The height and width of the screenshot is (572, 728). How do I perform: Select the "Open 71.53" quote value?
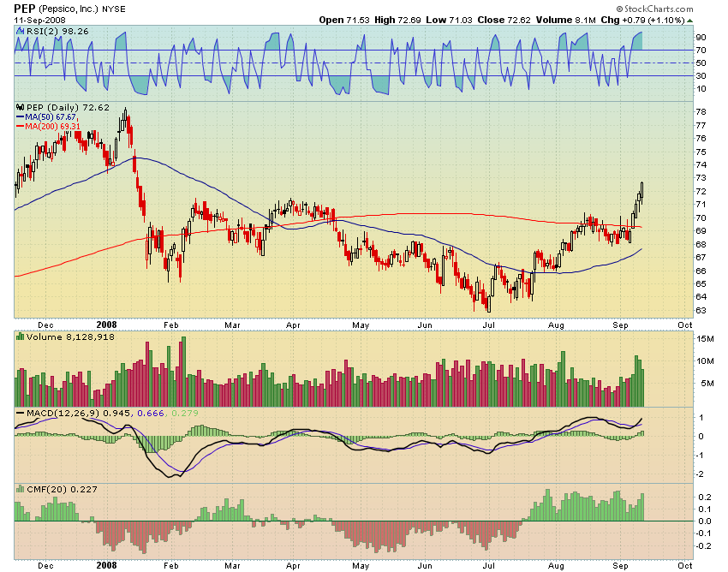pyautogui.click(x=344, y=20)
